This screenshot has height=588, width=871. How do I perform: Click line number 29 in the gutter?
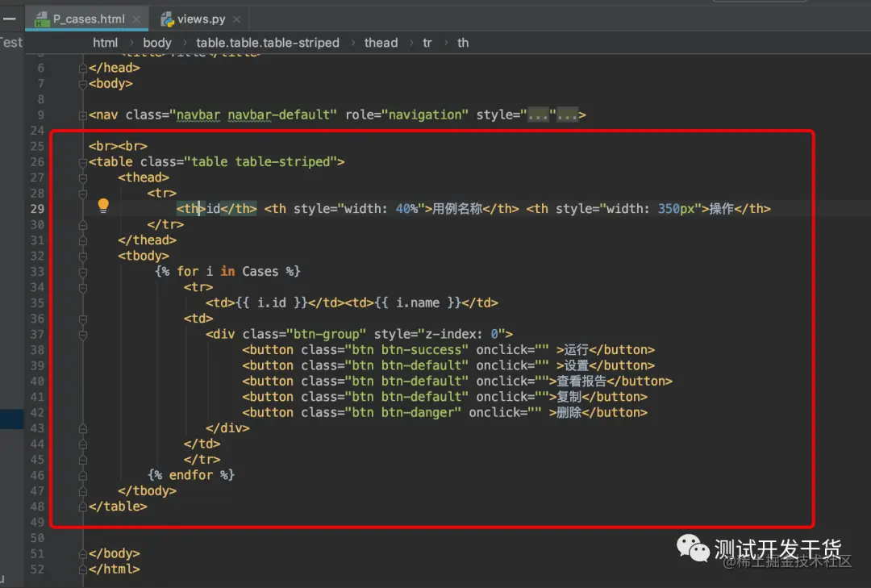pyautogui.click(x=37, y=209)
